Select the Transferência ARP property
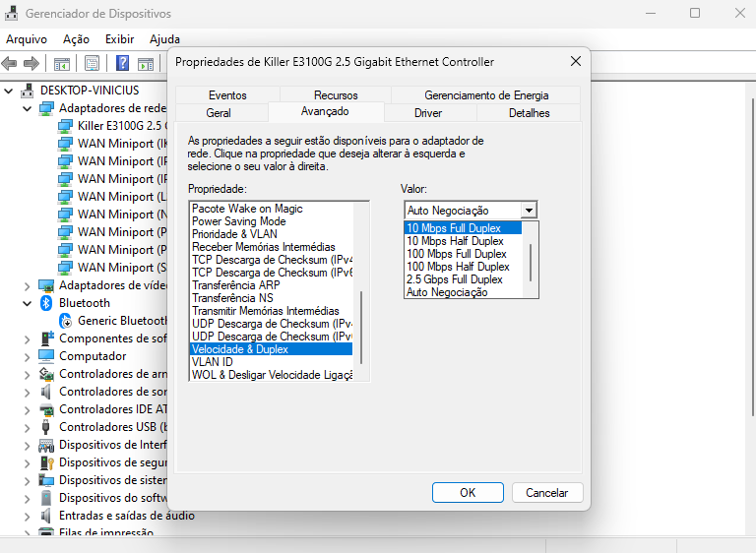 click(x=272, y=285)
